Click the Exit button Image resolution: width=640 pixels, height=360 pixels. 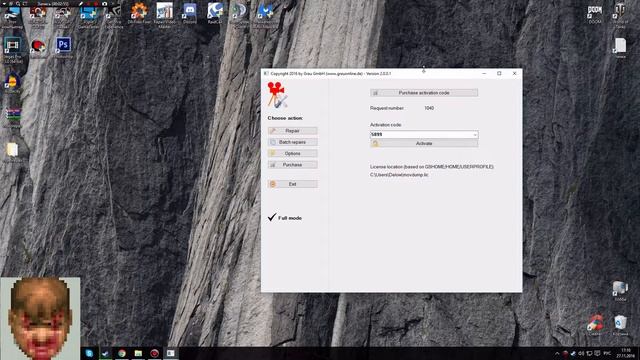[x=293, y=184]
